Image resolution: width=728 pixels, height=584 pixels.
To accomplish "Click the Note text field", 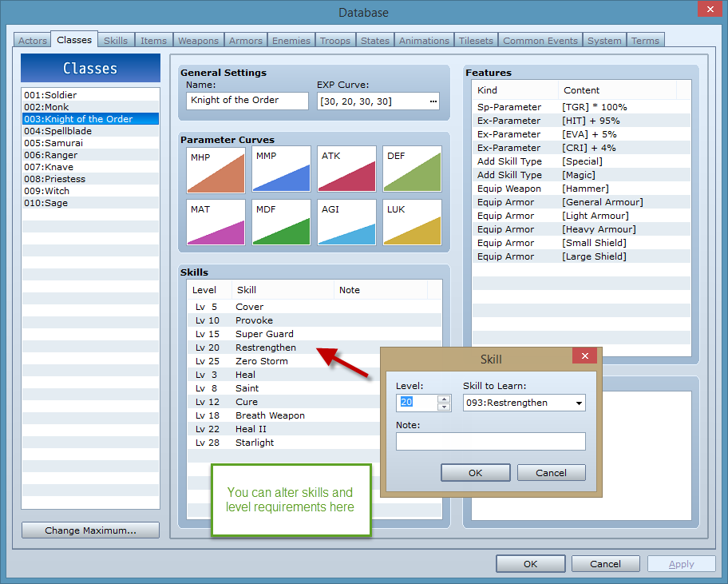I will click(491, 441).
